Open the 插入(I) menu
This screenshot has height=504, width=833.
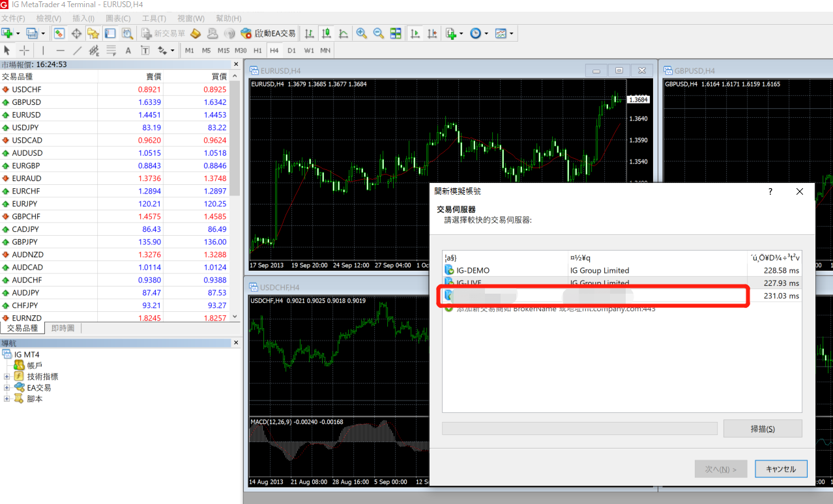pyautogui.click(x=83, y=18)
